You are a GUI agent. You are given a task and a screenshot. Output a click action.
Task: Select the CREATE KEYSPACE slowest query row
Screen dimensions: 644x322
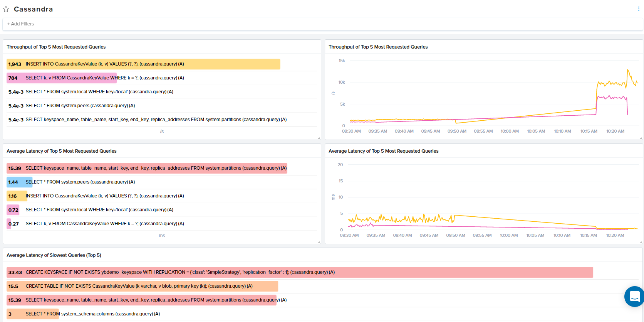323,272
